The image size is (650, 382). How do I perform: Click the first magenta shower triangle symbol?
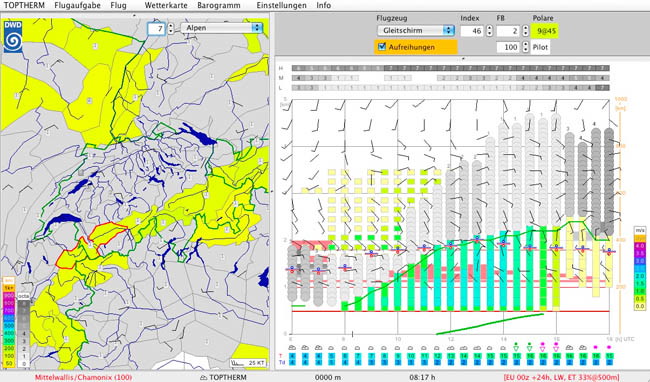(542, 347)
